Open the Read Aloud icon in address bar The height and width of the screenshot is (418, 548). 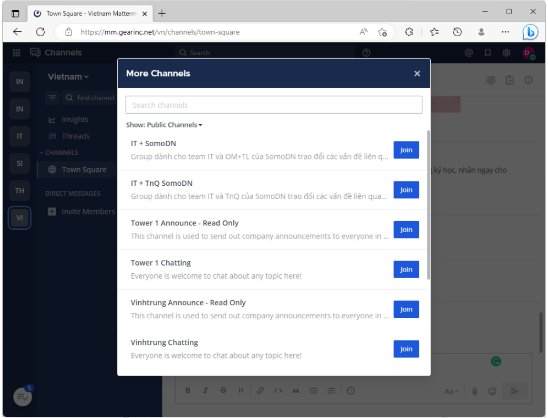363,32
